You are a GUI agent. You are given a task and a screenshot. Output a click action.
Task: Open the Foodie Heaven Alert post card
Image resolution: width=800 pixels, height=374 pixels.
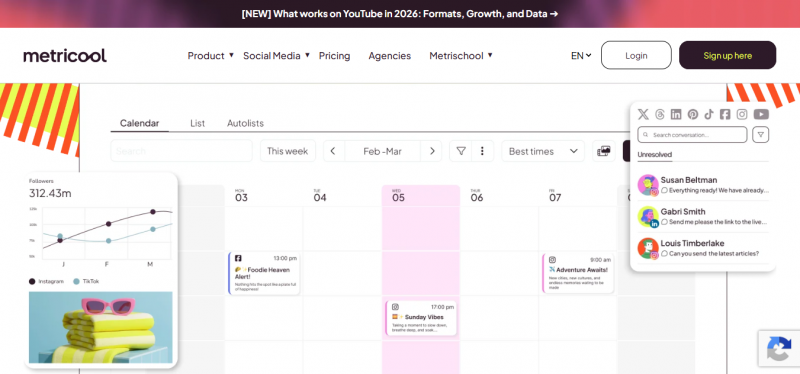(x=264, y=273)
